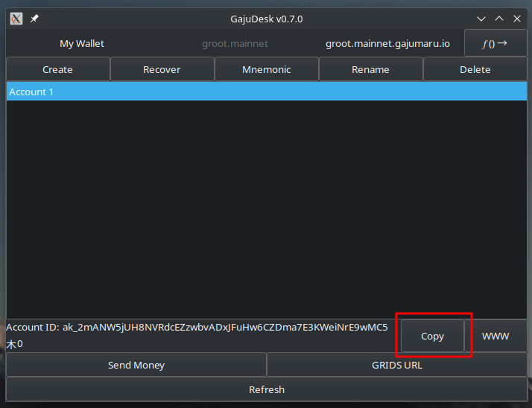532x408 pixels.
Task: Refresh the account balance
Action: click(x=266, y=389)
